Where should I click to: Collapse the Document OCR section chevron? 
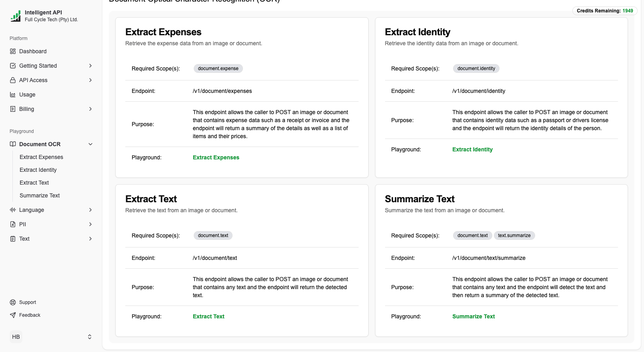tap(90, 144)
